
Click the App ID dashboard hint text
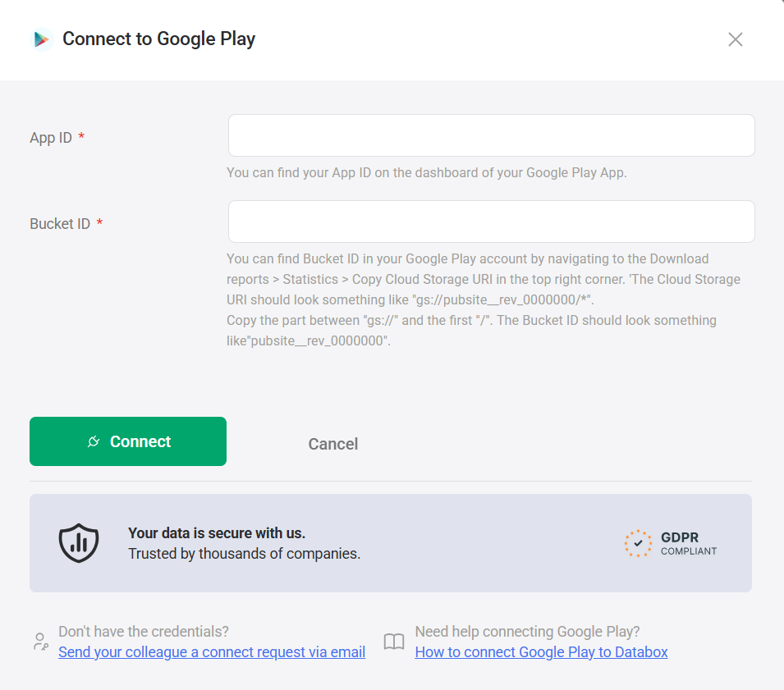coord(427,172)
